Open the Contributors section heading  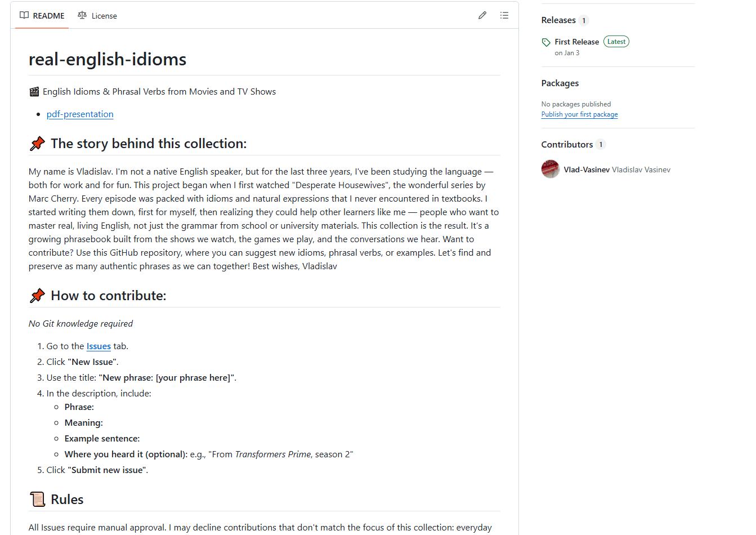[567, 145]
